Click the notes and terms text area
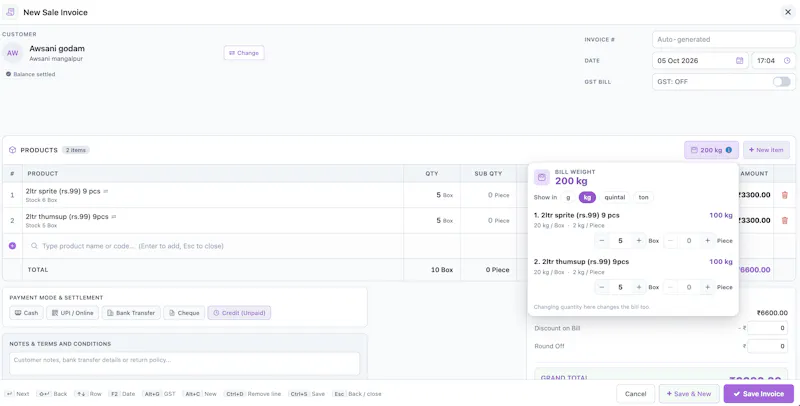The width and height of the screenshot is (800, 406). 185,364
